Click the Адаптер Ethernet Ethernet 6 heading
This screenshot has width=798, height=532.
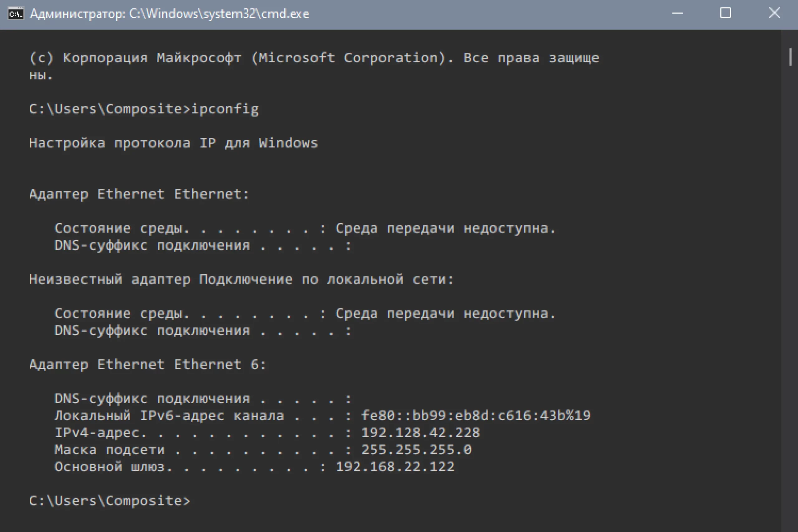(x=147, y=365)
